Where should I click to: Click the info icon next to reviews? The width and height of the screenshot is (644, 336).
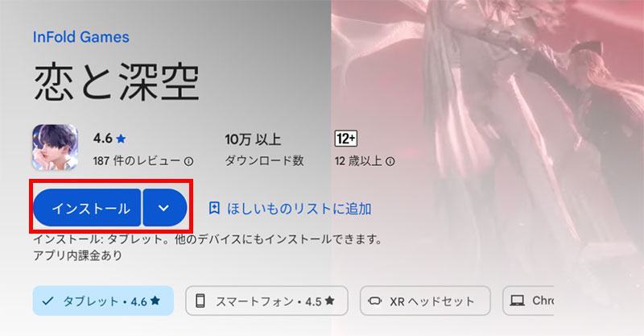(188, 161)
